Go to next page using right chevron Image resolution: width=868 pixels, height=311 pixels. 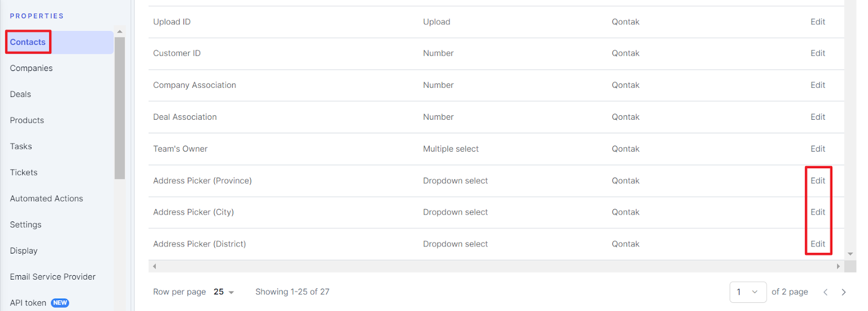[844, 292]
